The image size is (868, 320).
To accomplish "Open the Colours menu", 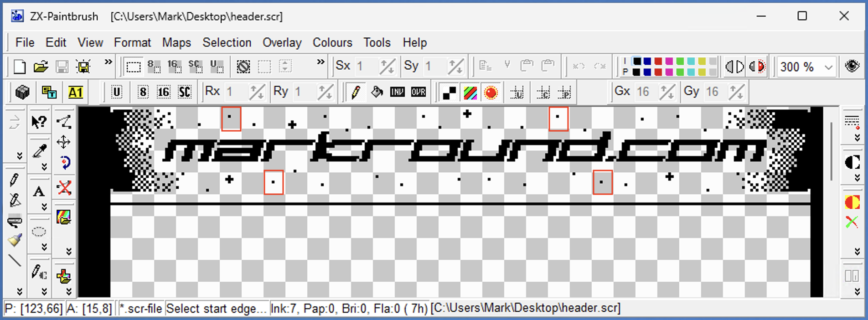I will point(332,42).
